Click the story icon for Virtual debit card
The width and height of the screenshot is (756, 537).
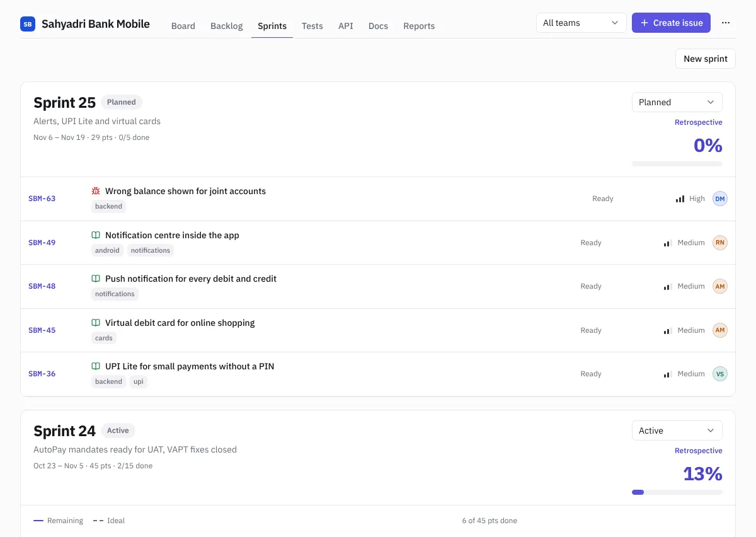[x=96, y=323]
